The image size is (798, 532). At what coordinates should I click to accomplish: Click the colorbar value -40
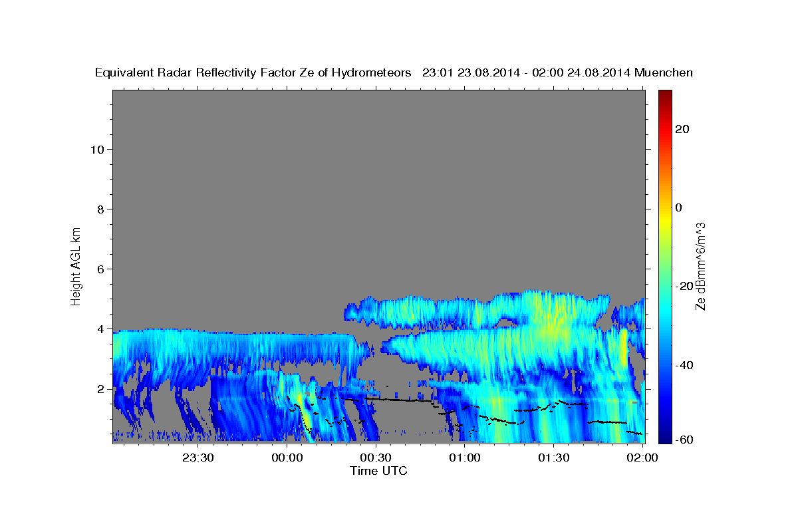pos(684,365)
